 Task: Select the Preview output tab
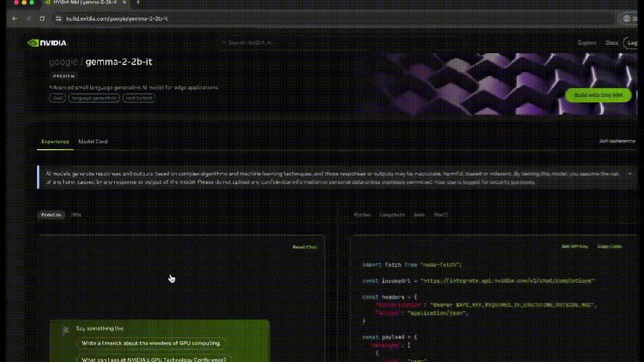(51, 215)
